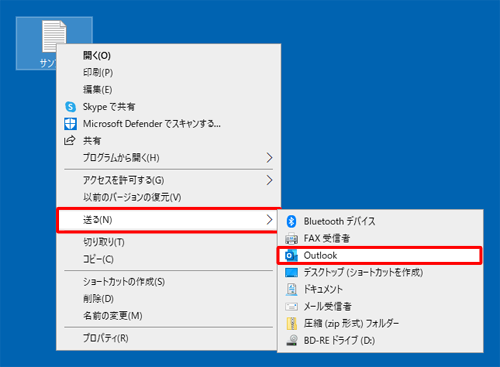This screenshot has height=367, width=500.
Task: Send to デスクトップ (ショートカットを作成)
Action: click(380, 273)
